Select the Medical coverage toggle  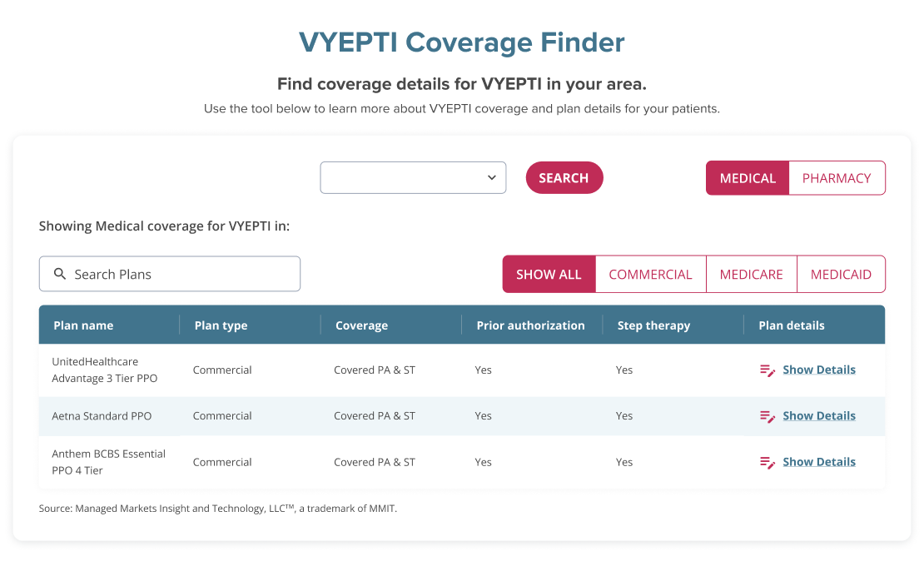748,177
